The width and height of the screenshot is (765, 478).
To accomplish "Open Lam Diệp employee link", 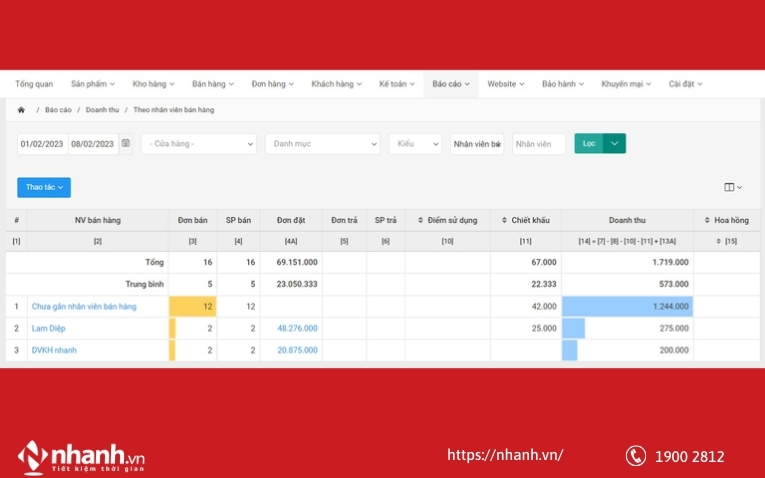I will [49, 328].
